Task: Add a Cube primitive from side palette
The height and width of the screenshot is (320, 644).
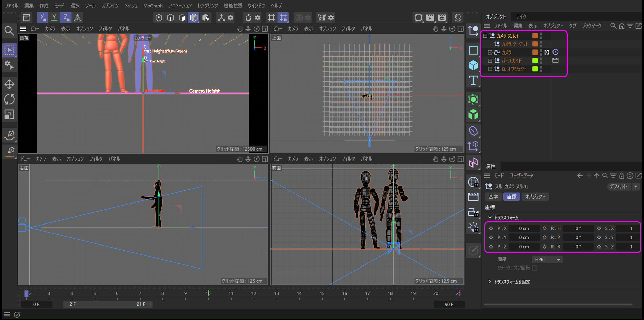Action: [473, 65]
